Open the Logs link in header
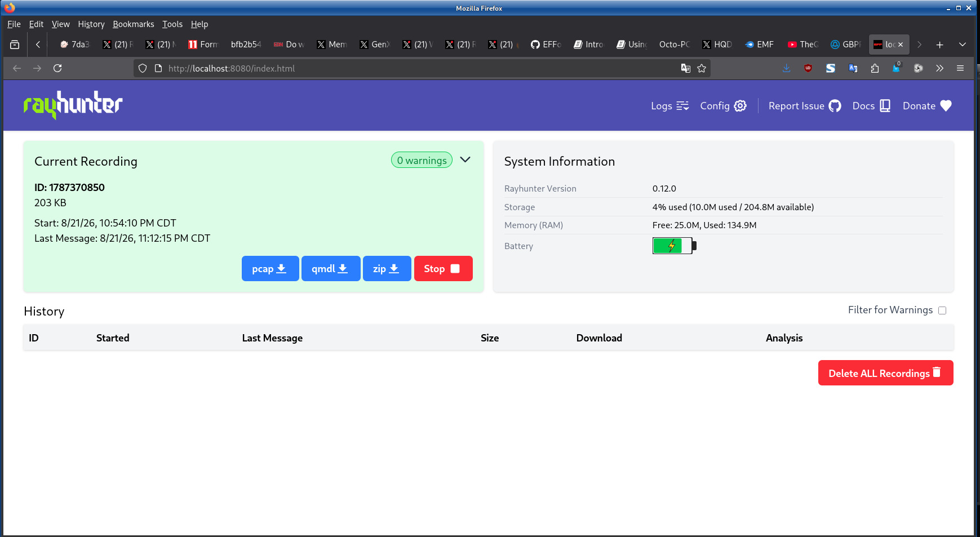Image resolution: width=980 pixels, height=537 pixels. point(670,106)
